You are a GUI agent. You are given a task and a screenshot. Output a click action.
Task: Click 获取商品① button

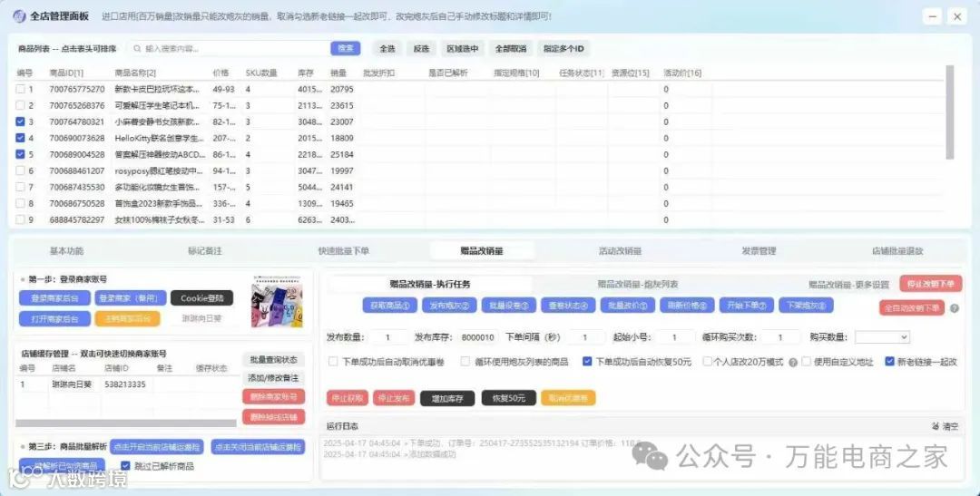point(390,306)
